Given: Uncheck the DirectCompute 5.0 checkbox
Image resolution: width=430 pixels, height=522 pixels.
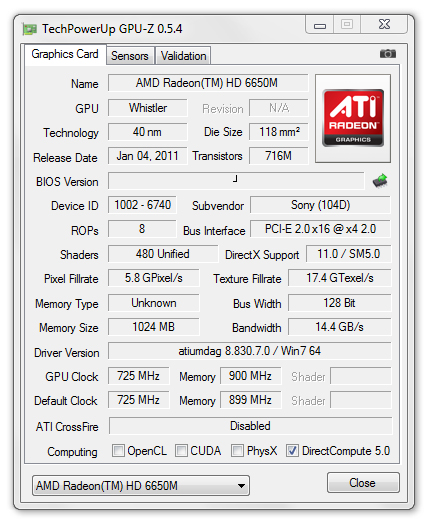Looking at the screenshot, I should 292,450.
